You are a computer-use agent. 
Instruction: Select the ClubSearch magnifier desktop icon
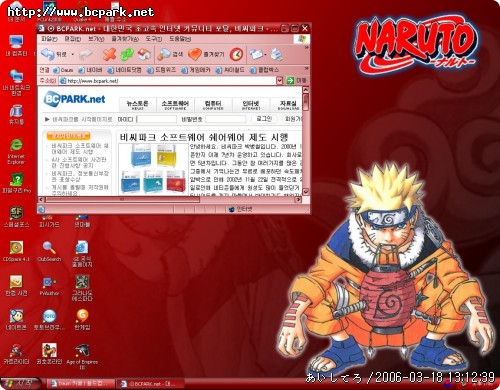[x=49, y=251]
